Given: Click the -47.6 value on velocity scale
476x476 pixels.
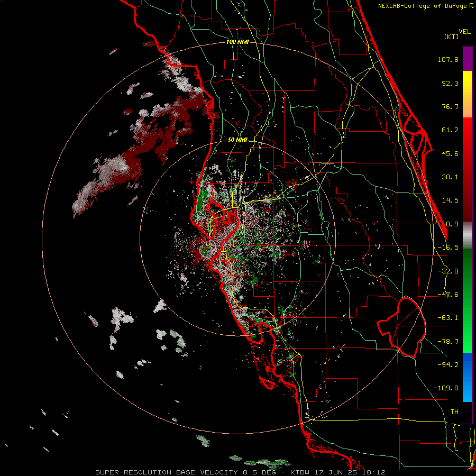Looking at the screenshot, I should pyautogui.click(x=448, y=295).
